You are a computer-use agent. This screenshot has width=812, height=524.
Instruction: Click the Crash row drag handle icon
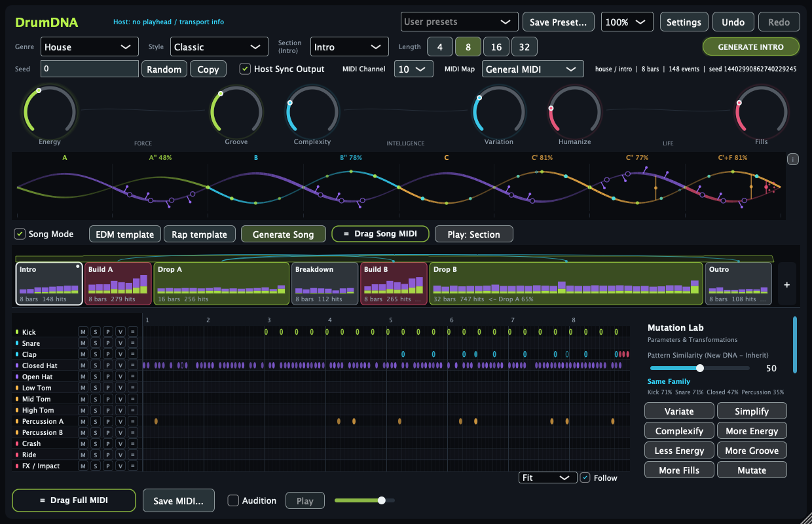(x=133, y=443)
